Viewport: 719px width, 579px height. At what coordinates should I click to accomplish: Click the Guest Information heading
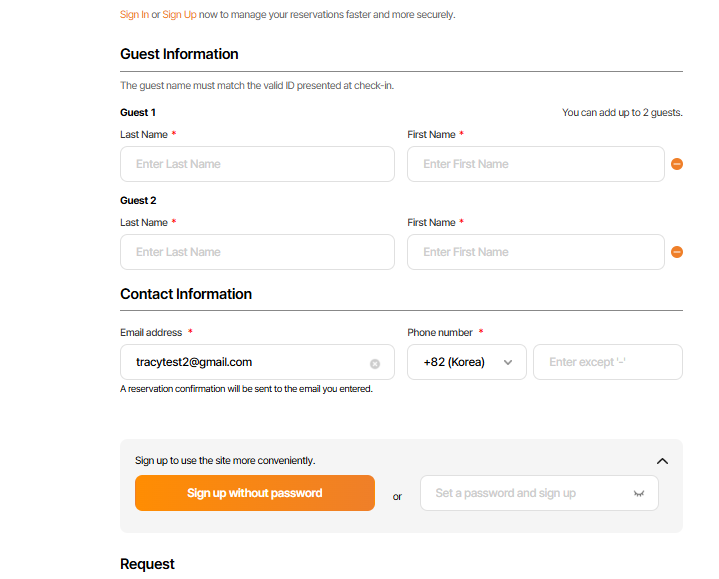point(179,54)
